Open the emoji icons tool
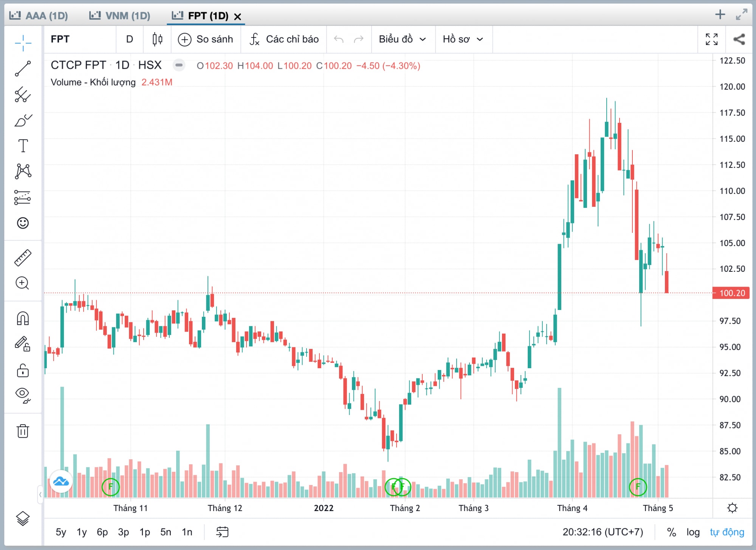The height and width of the screenshot is (550, 756). pyautogui.click(x=23, y=223)
